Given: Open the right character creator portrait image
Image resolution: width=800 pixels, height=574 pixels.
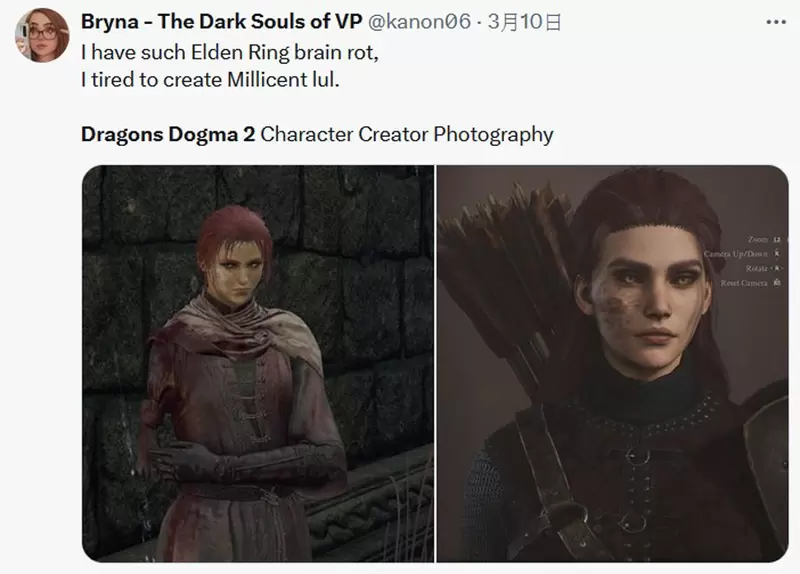Looking at the screenshot, I should (x=613, y=363).
